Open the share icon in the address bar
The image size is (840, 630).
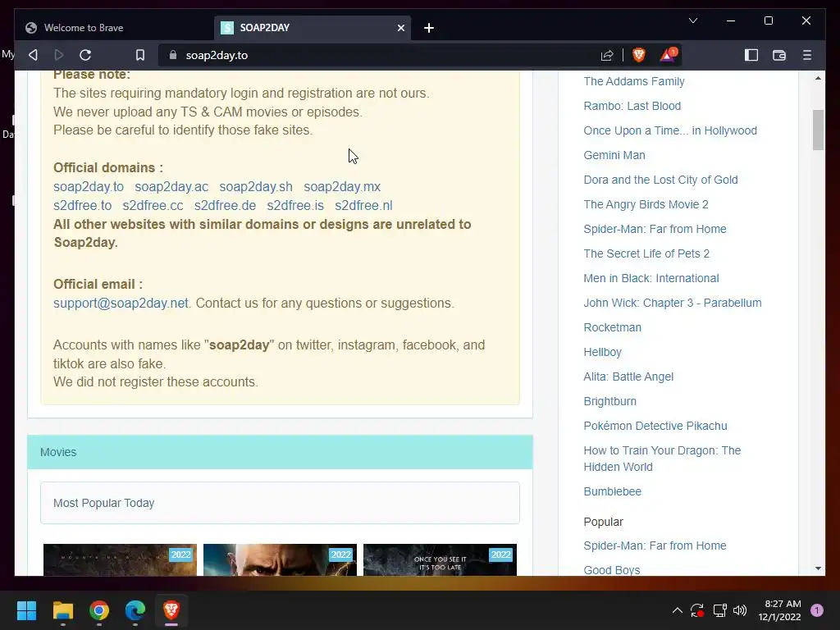tap(607, 55)
